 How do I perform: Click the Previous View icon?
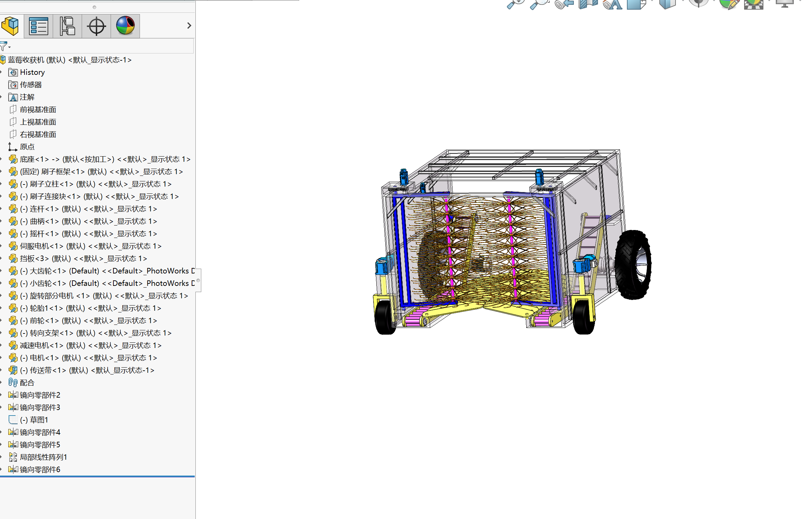[x=564, y=4]
